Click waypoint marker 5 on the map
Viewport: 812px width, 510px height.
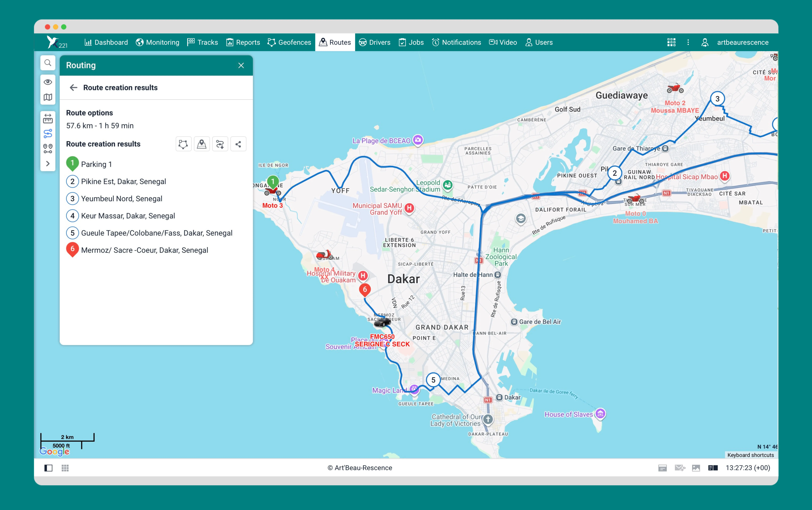click(433, 380)
